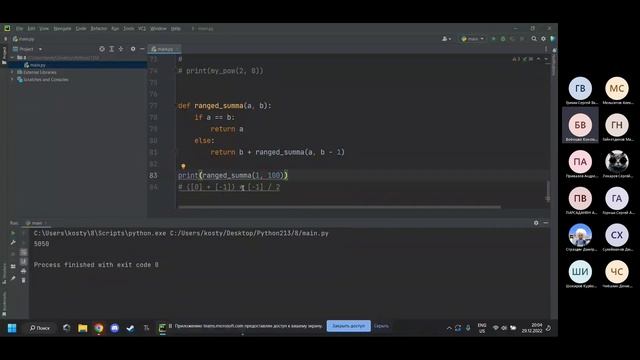Open the Run menu
The height and width of the screenshot is (360, 640).
click(115, 29)
